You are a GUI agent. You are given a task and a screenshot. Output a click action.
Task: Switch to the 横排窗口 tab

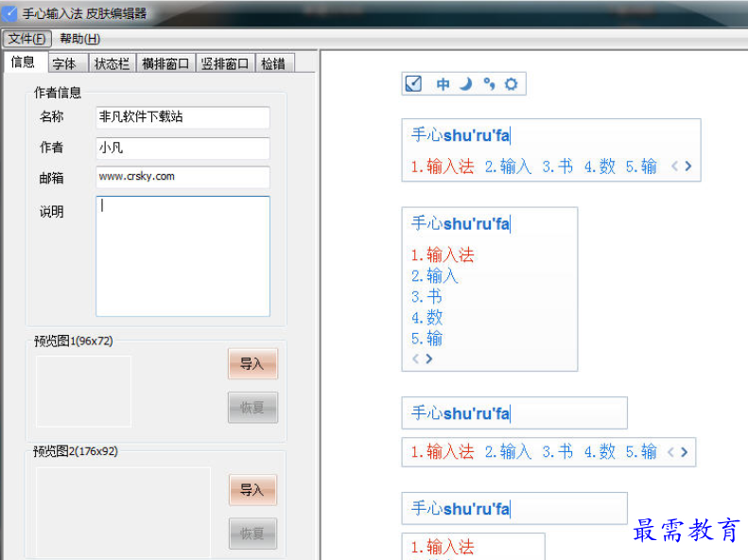[x=166, y=63]
